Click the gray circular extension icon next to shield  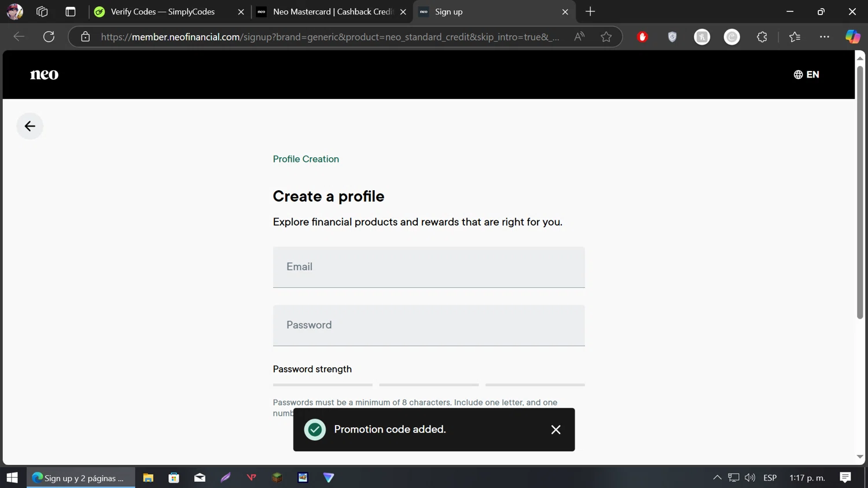[702, 37]
